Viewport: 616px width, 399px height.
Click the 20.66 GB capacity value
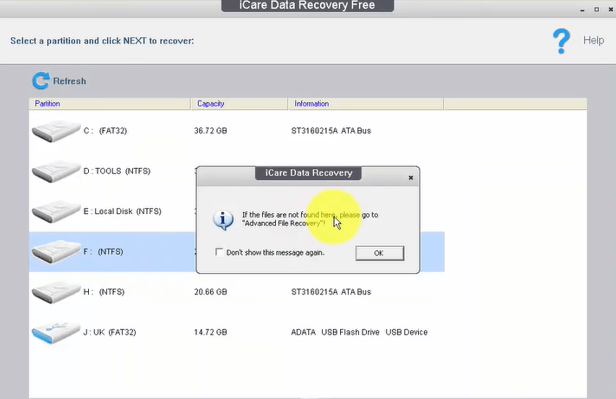(211, 292)
